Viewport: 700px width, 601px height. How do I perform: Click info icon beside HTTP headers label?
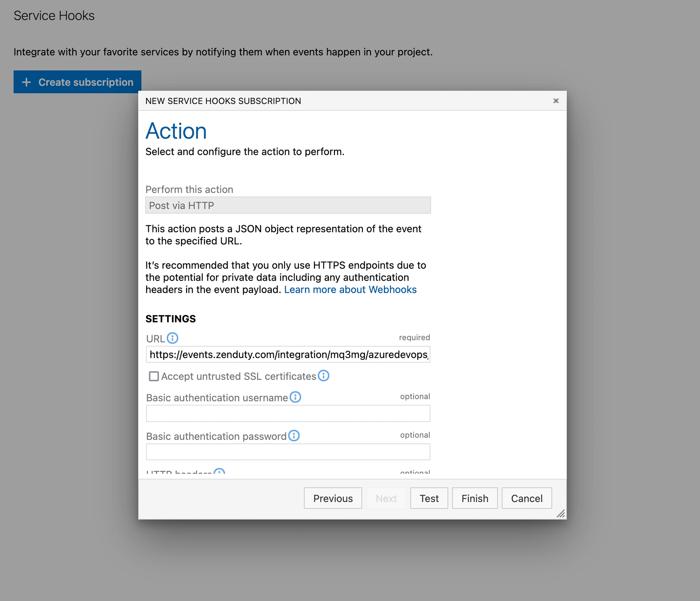[220, 472]
